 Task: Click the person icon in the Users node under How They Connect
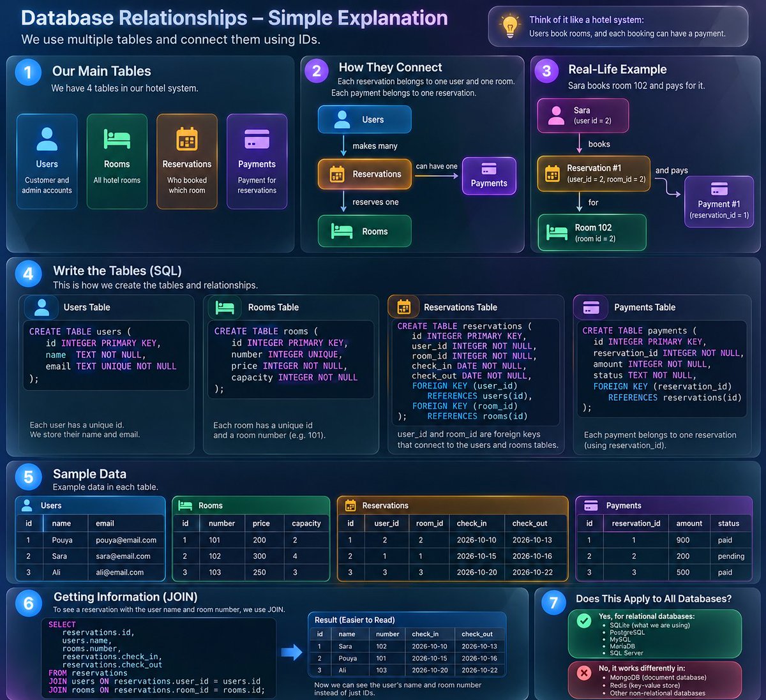pyautogui.click(x=342, y=119)
